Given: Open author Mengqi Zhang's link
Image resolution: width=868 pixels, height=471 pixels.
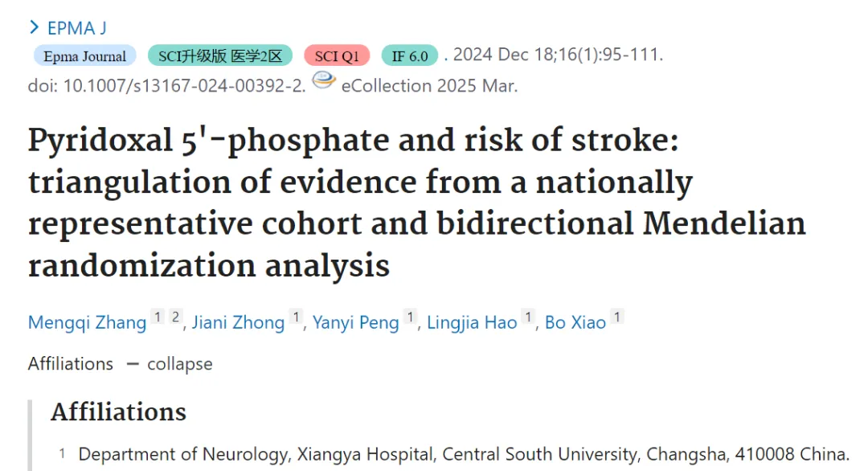Looking at the screenshot, I should tap(87, 322).
